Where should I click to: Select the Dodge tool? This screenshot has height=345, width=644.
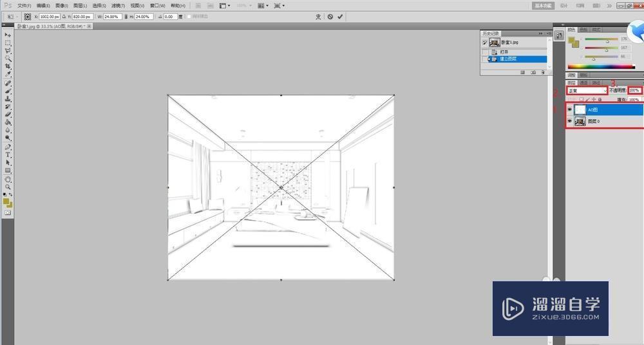pyautogui.click(x=7, y=138)
